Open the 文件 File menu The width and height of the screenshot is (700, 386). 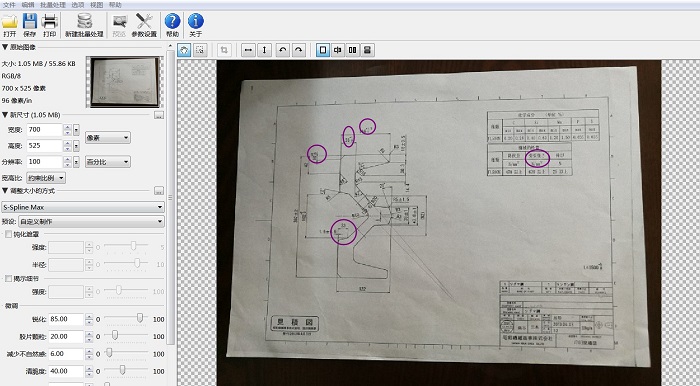click(x=9, y=5)
